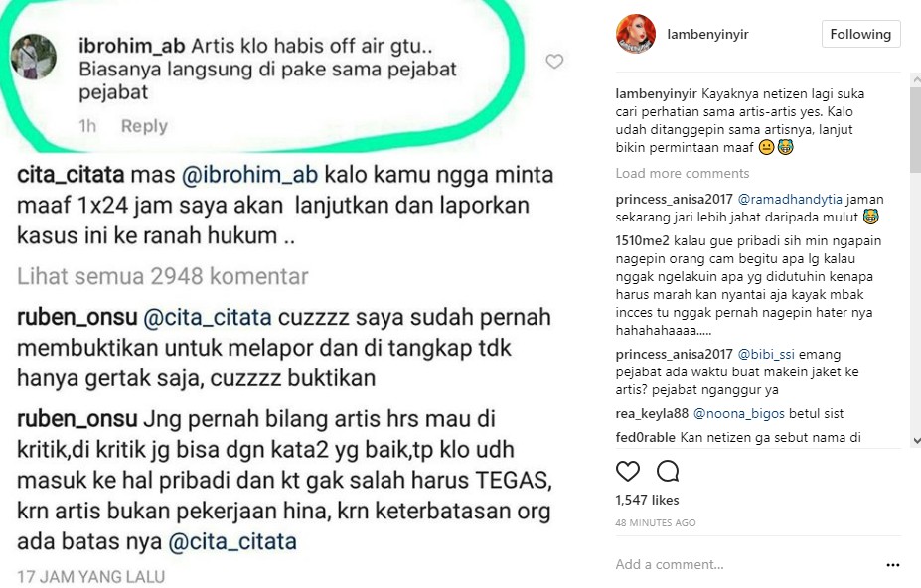Expand Lihat semua 2948 komentar
This screenshot has width=921, height=588.
click(163, 276)
